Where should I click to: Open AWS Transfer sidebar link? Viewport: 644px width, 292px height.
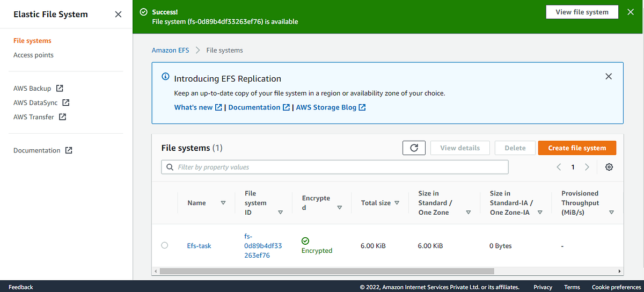click(34, 117)
